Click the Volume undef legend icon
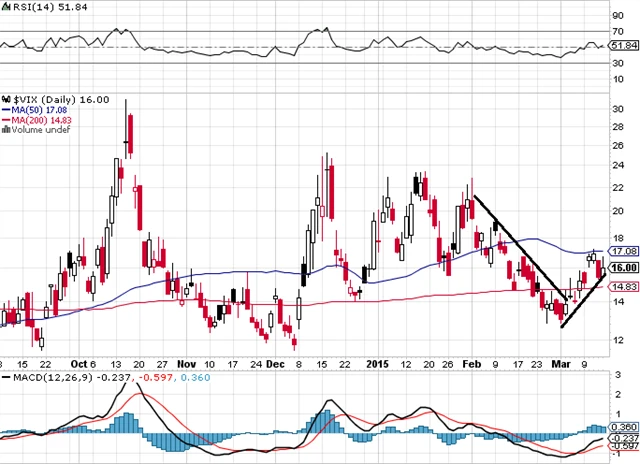640x464 pixels. click(x=5, y=130)
